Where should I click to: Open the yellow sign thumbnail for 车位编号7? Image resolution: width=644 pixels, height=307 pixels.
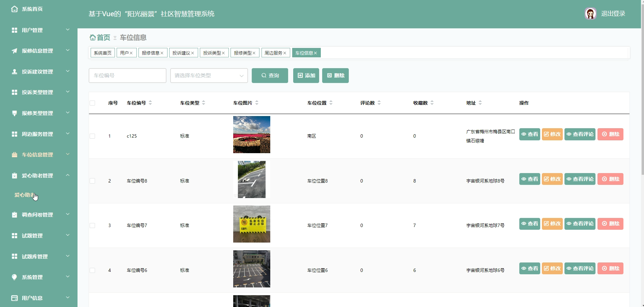pos(252,224)
